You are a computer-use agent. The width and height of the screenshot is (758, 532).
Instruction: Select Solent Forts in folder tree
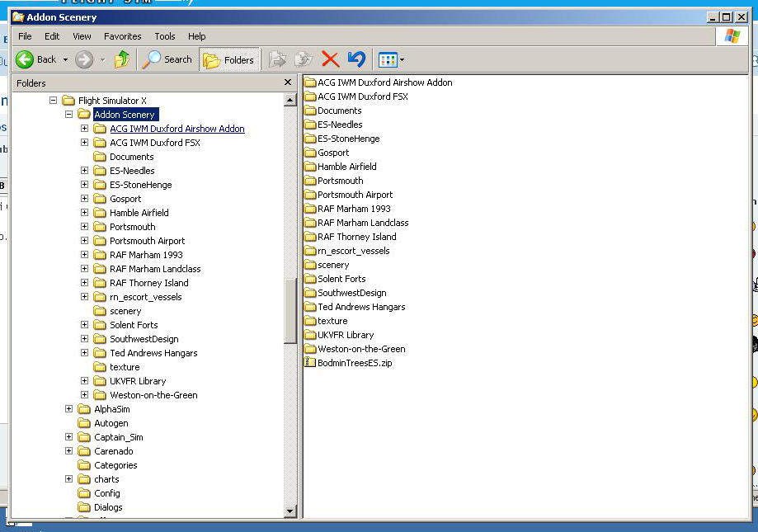click(134, 325)
